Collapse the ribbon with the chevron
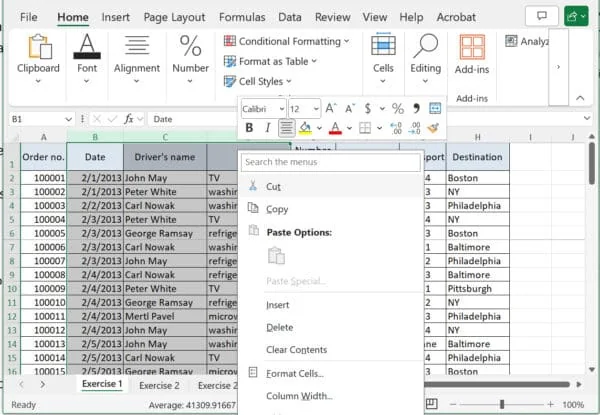The width and height of the screenshot is (600, 415). (x=580, y=98)
